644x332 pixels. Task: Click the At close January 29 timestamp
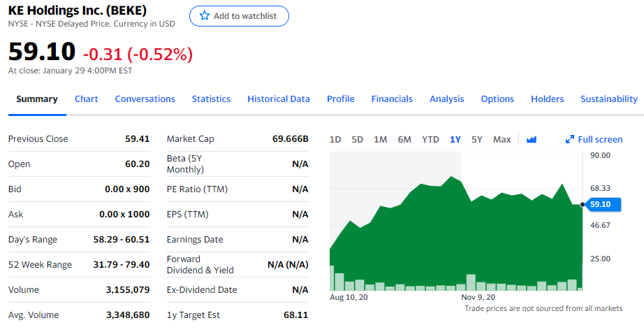(x=71, y=71)
